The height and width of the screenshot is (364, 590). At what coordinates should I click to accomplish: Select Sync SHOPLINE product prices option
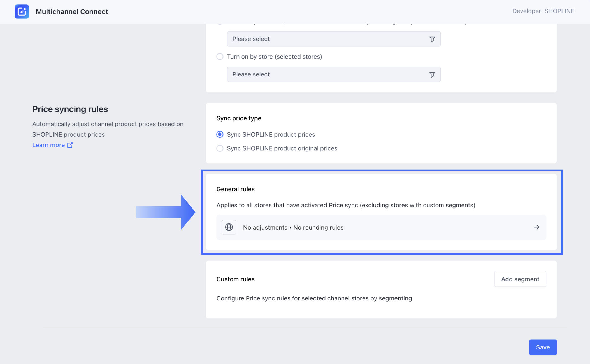click(x=220, y=134)
